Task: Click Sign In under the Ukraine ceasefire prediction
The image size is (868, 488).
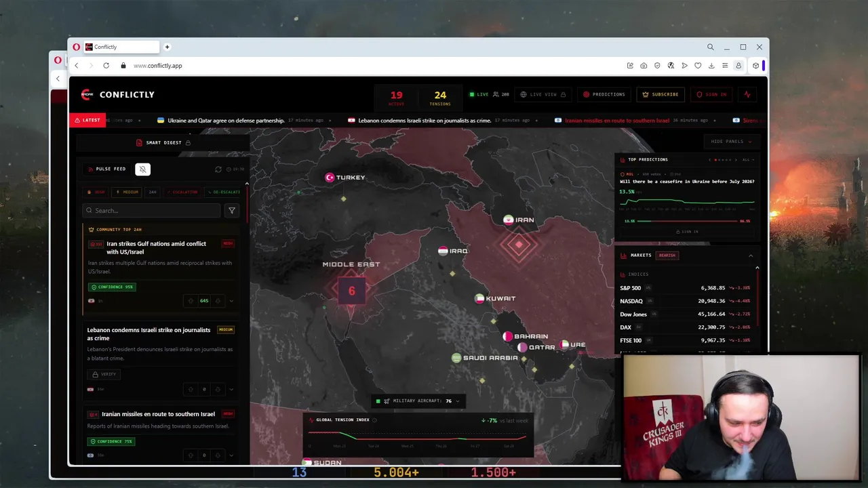Action: 687,232
